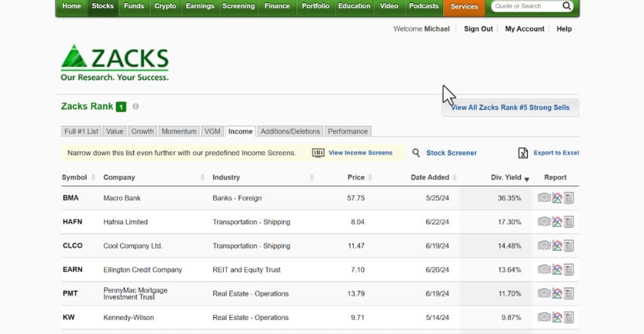Click the Sign Out link

(x=479, y=29)
